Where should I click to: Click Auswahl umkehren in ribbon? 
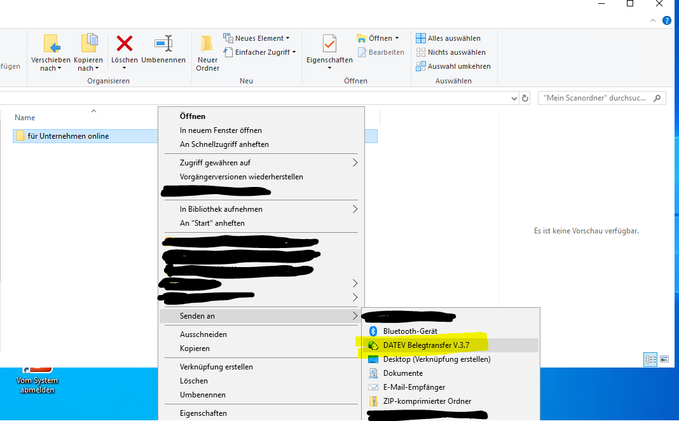pos(458,66)
